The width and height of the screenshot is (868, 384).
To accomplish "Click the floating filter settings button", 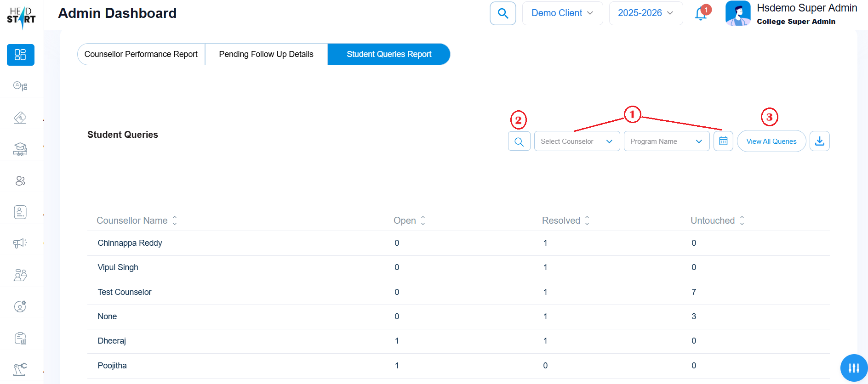I will pos(854,368).
